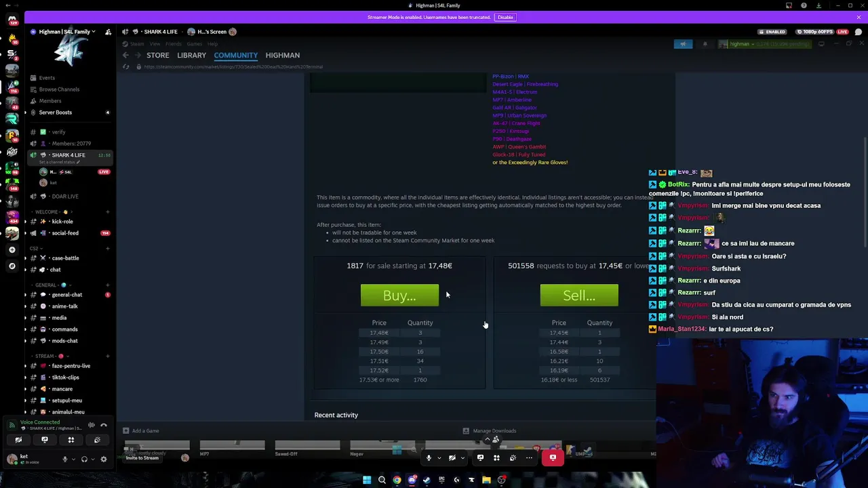
Task: Open more options ellipsis in overlay bar
Action: (x=530, y=458)
